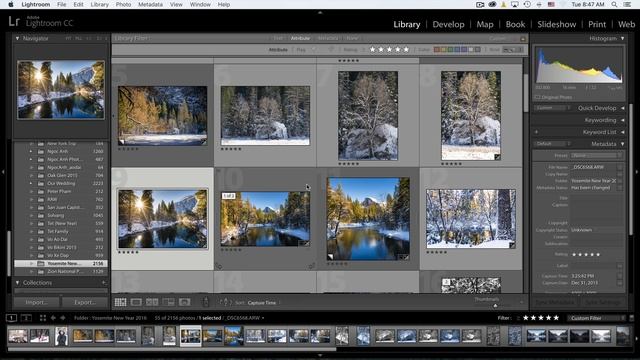Click the File Name metadata field
Image resolution: width=640 pixels, height=360 pixels.
[594, 167]
